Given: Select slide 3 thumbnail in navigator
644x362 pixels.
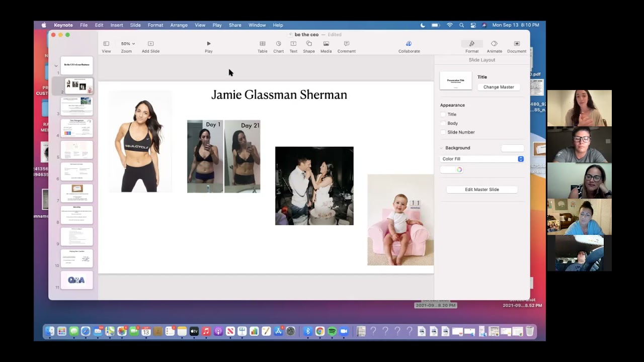Looking at the screenshot, I should point(77,107).
